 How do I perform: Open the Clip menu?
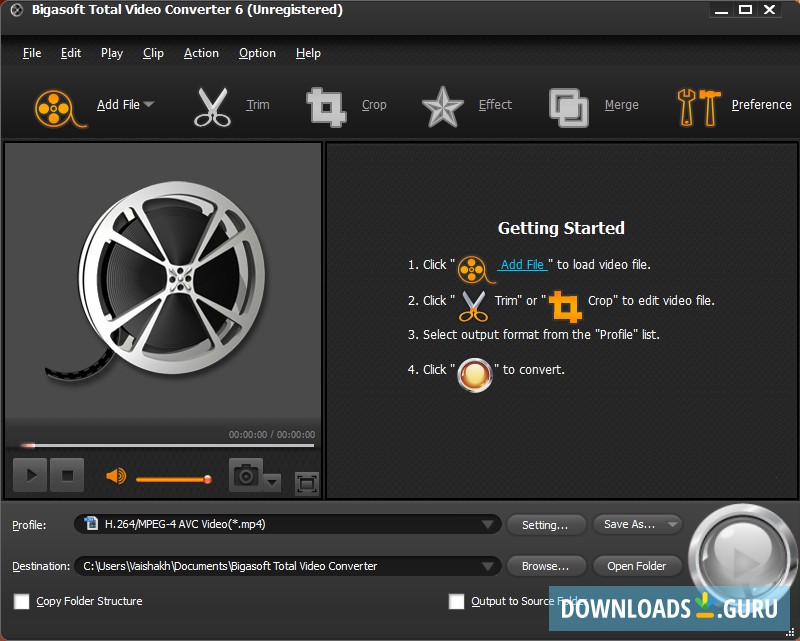point(153,53)
